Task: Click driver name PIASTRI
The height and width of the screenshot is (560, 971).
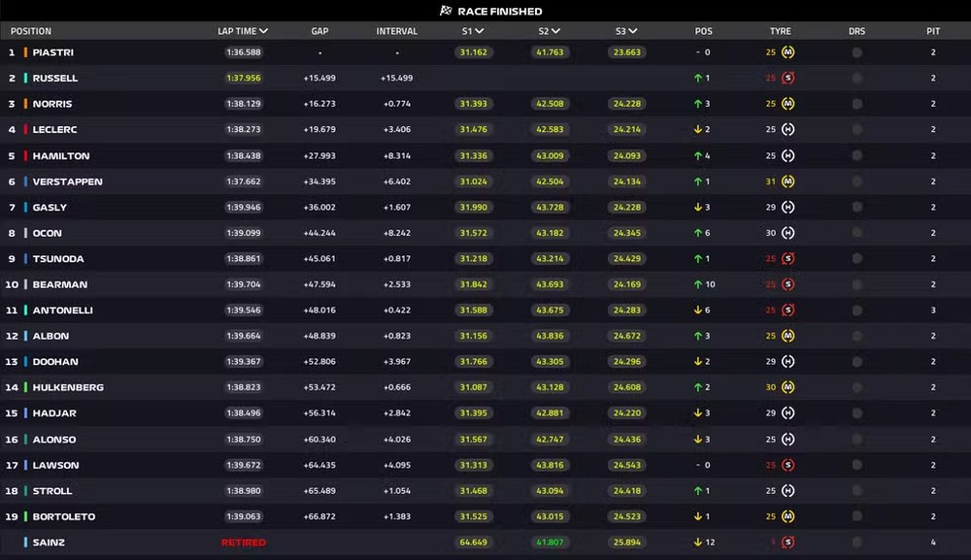Action: pos(55,51)
